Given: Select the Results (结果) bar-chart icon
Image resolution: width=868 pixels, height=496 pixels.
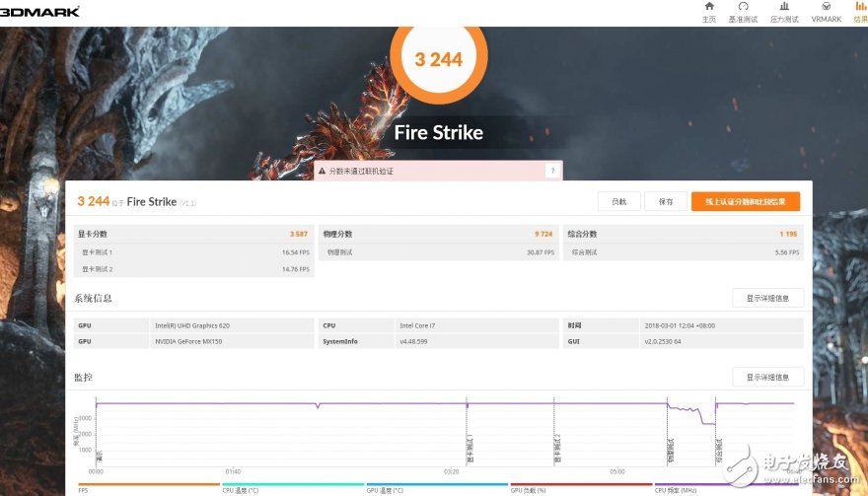Looking at the screenshot, I should 859,11.
